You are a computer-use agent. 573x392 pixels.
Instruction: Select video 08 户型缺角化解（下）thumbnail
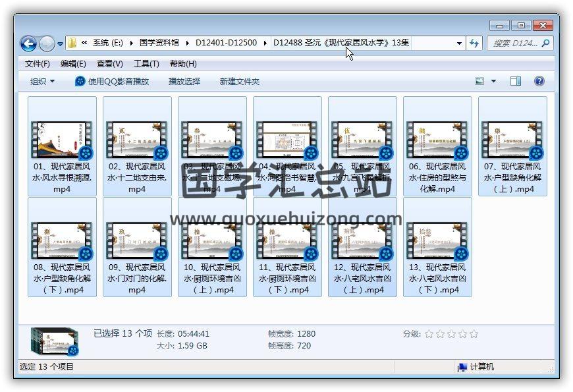[x=62, y=241]
